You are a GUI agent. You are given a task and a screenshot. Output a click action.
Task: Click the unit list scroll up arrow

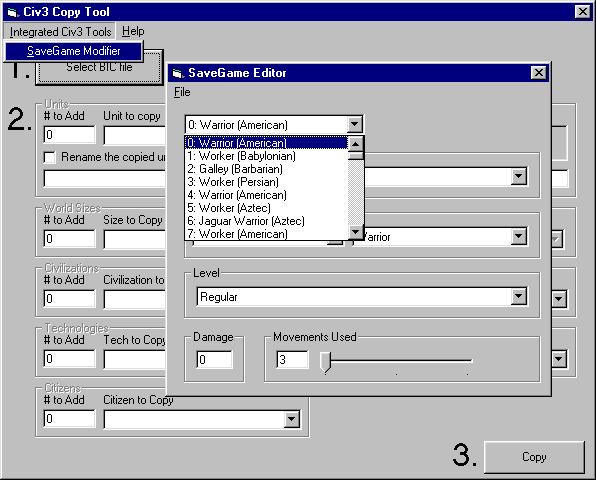click(x=356, y=144)
